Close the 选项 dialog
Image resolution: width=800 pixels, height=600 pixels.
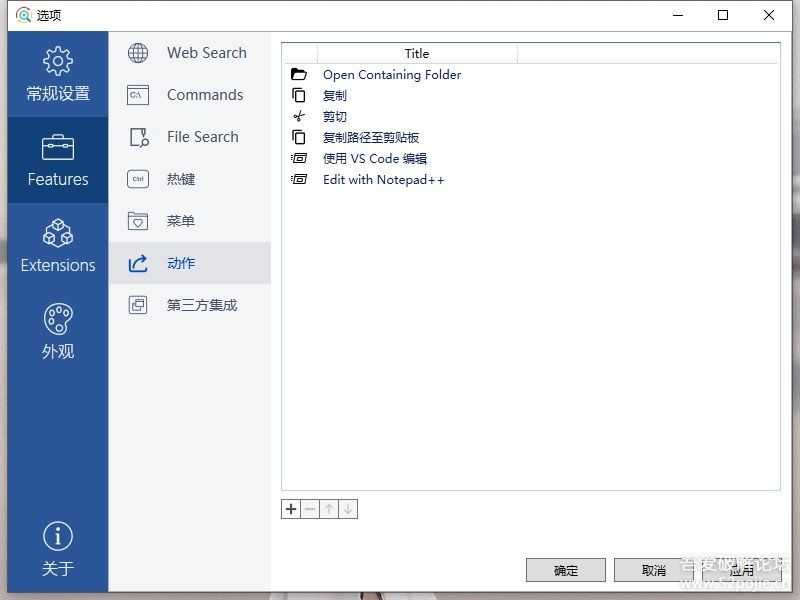(769, 15)
